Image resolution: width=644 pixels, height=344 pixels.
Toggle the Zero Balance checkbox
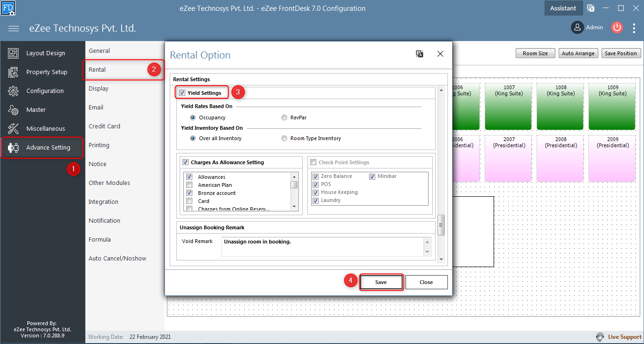point(316,176)
